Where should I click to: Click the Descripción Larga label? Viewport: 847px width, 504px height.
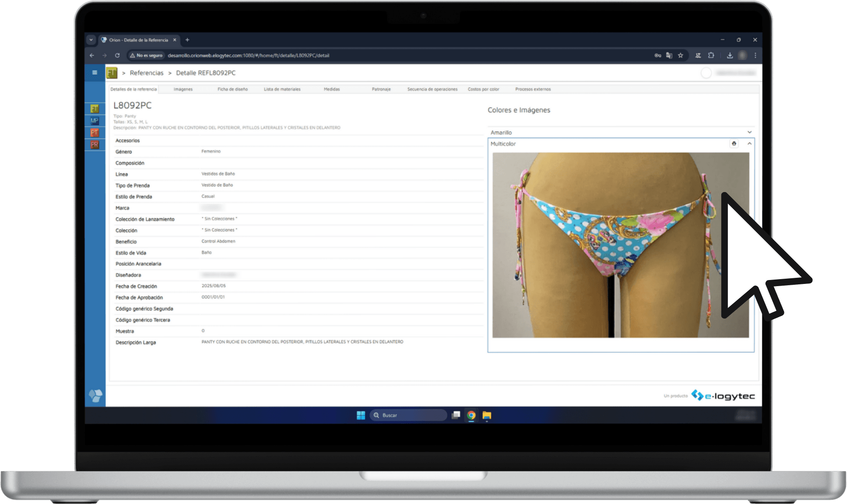point(136,343)
